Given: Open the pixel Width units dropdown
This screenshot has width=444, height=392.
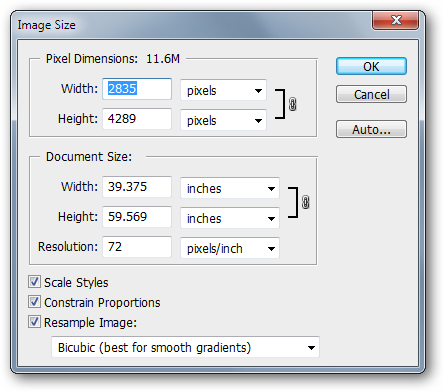Looking at the screenshot, I should [x=223, y=90].
